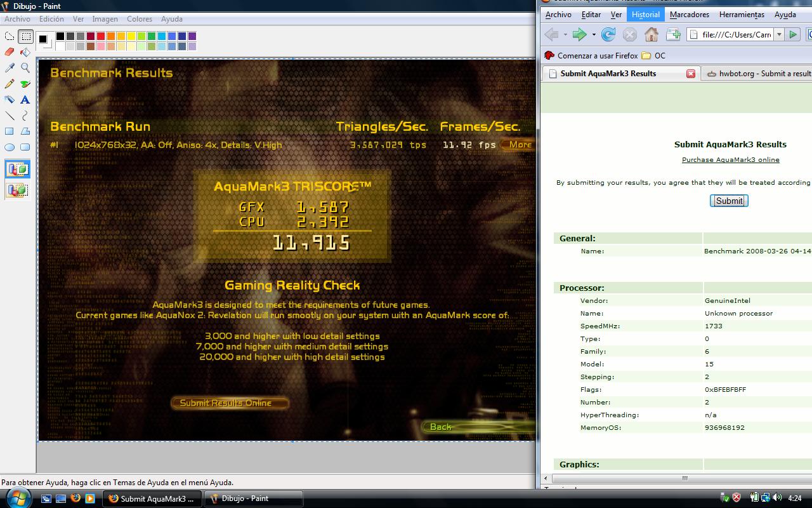
Task: Select the Free-Form Select tool in Paint
Action: point(10,37)
